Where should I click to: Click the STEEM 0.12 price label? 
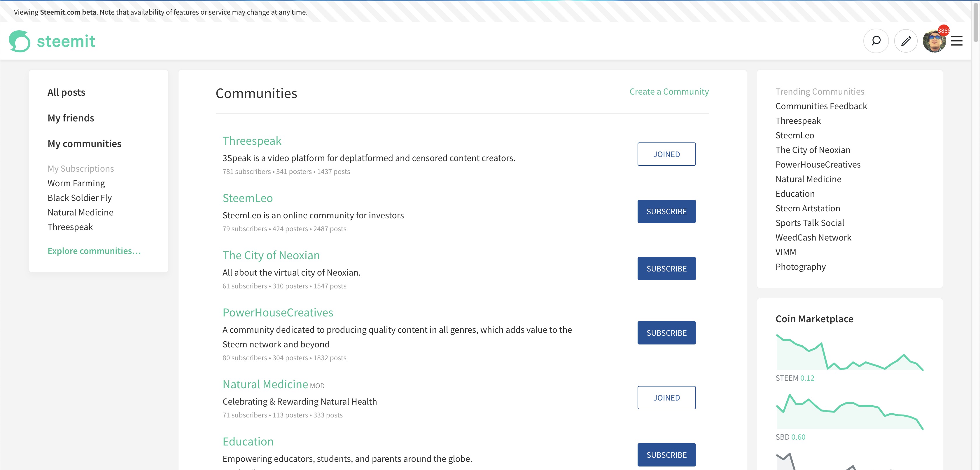pyautogui.click(x=795, y=378)
